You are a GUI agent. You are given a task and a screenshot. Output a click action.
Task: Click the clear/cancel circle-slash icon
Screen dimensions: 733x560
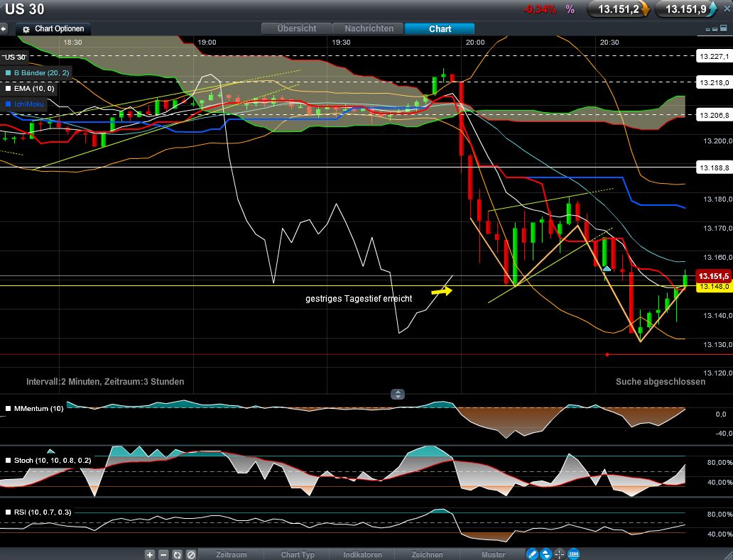tap(191, 555)
